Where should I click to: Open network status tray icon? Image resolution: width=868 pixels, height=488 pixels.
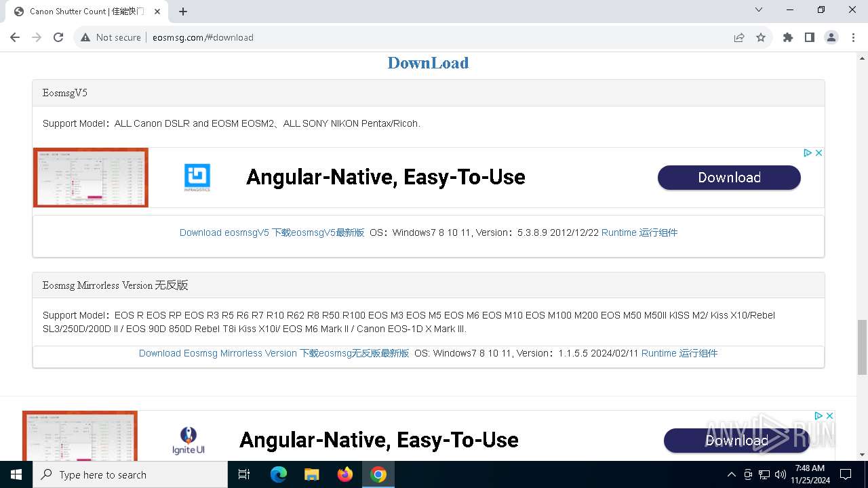[764, 474]
